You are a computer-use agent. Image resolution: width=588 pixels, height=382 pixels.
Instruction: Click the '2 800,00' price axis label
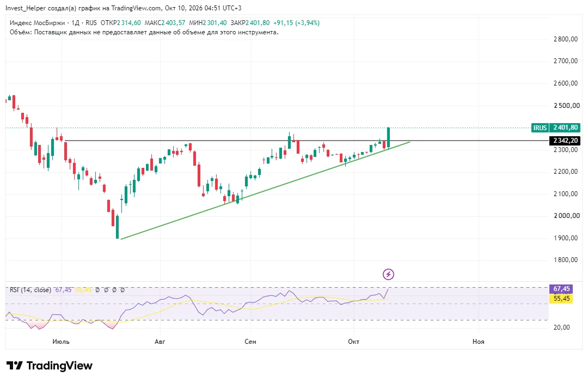click(x=566, y=39)
